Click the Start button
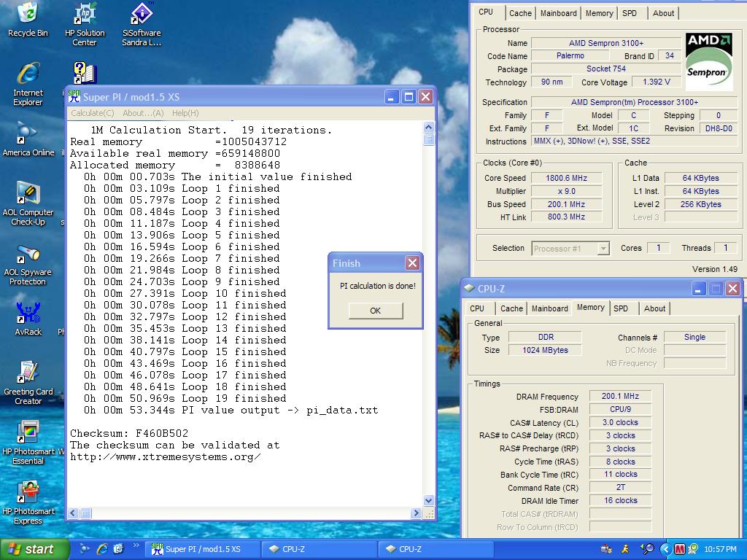747x560 pixels. [x=34, y=549]
